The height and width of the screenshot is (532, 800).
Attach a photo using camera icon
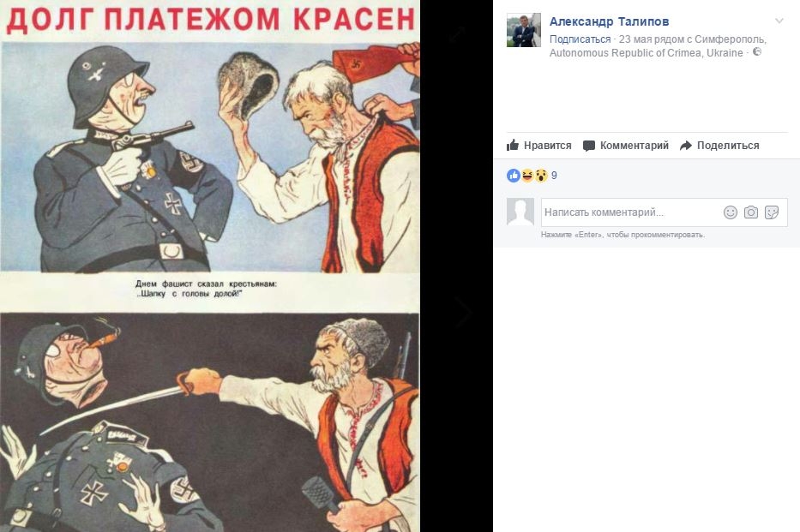[x=751, y=212]
